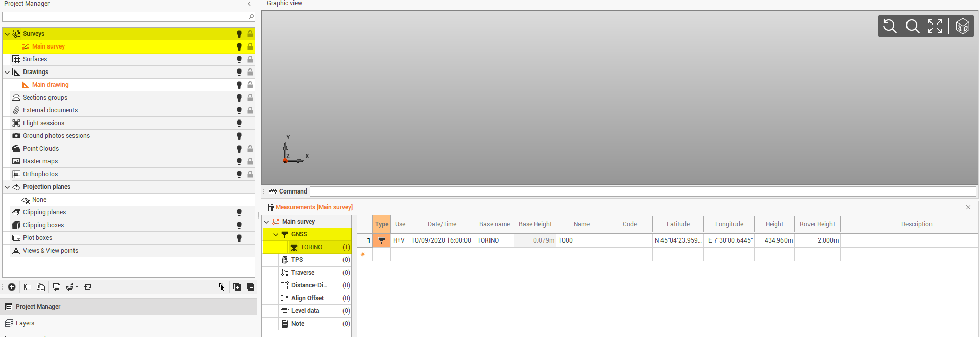The width and height of the screenshot is (980, 337).
Task: Toggle visibility bulb for Clipping planes
Action: [239, 212]
